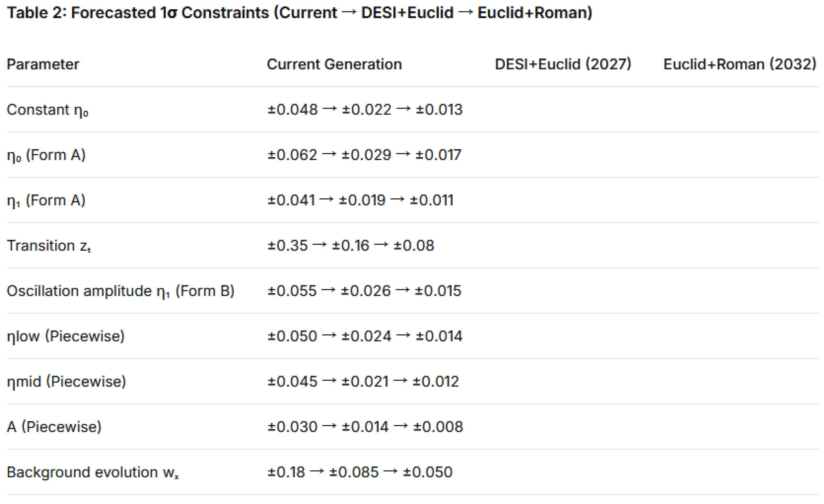This screenshot has height=504, width=824.
Task: Click the DESI+Euclid (2027) column header
Action: (563, 64)
